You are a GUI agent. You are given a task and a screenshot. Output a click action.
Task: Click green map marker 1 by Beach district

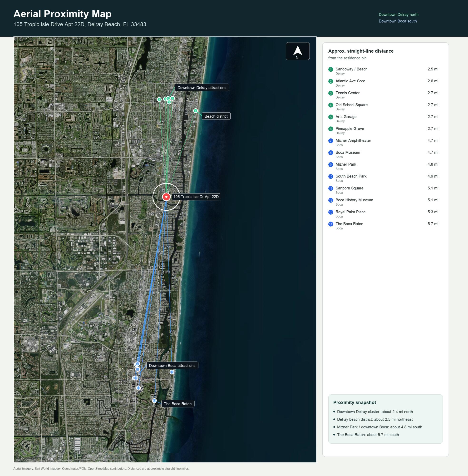coord(195,111)
